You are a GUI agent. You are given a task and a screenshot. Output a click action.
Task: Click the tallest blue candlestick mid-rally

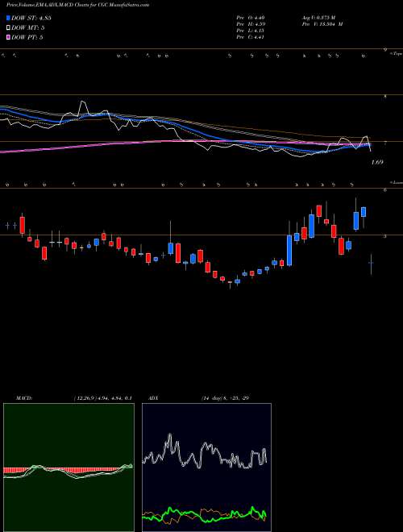(x=289, y=251)
